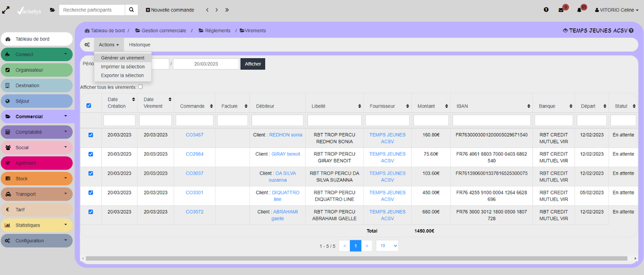Expand the Commercial sidebar menu

37,117
